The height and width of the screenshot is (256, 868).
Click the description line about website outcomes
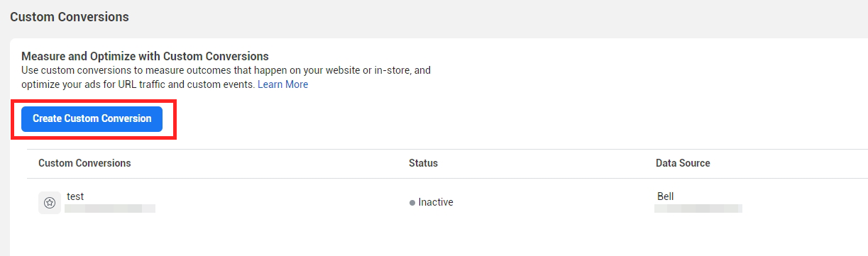pyautogui.click(x=226, y=71)
